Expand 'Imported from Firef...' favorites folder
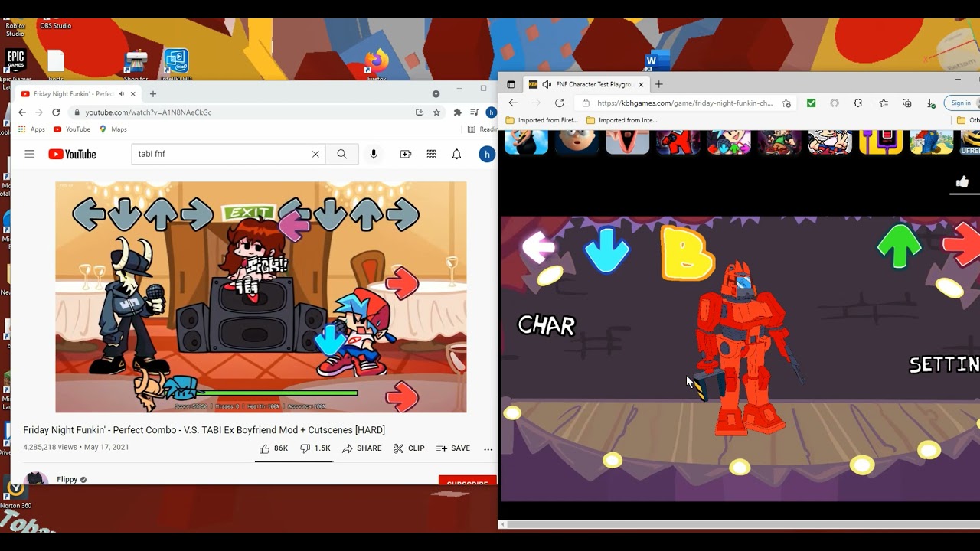This screenshot has height=551, width=980. 542,120
